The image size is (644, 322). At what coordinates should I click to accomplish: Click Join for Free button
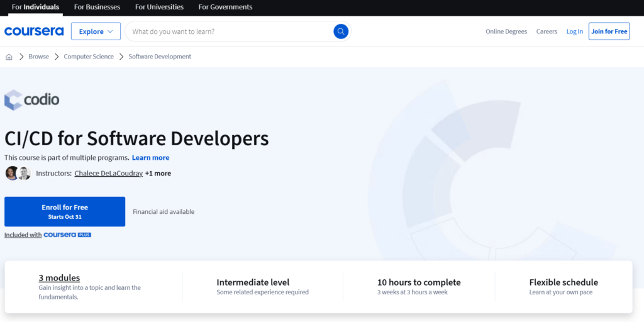609,31
